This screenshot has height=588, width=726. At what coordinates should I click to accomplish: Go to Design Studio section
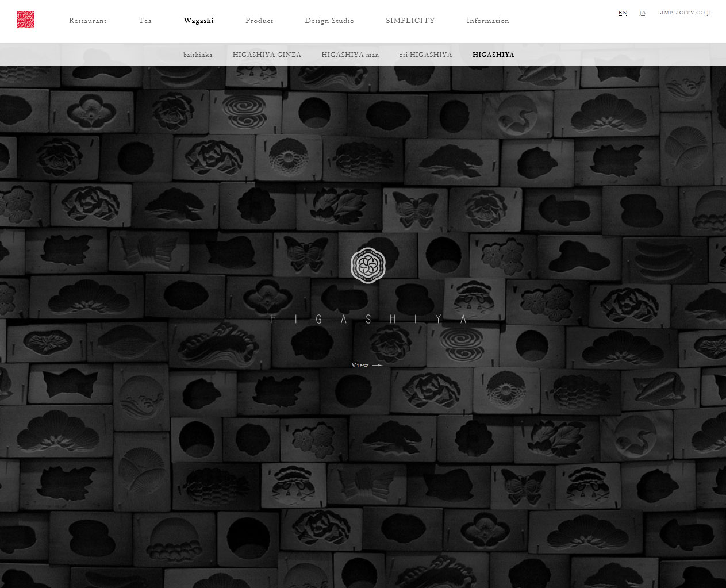(x=329, y=21)
